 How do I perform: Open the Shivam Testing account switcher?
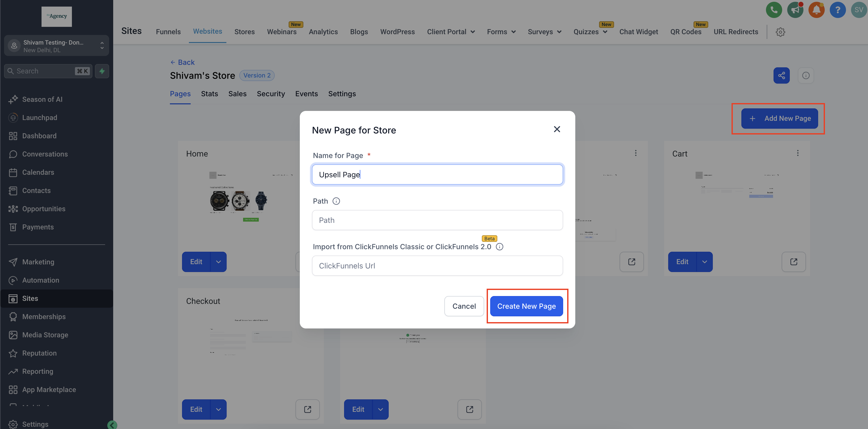pyautogui.click(x=56, y=46)
